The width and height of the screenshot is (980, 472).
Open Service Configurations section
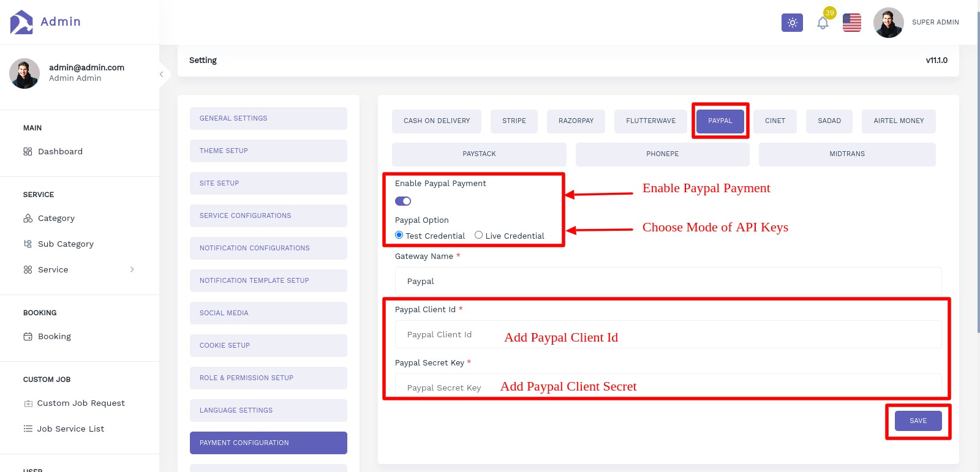(x=268, y=215)
